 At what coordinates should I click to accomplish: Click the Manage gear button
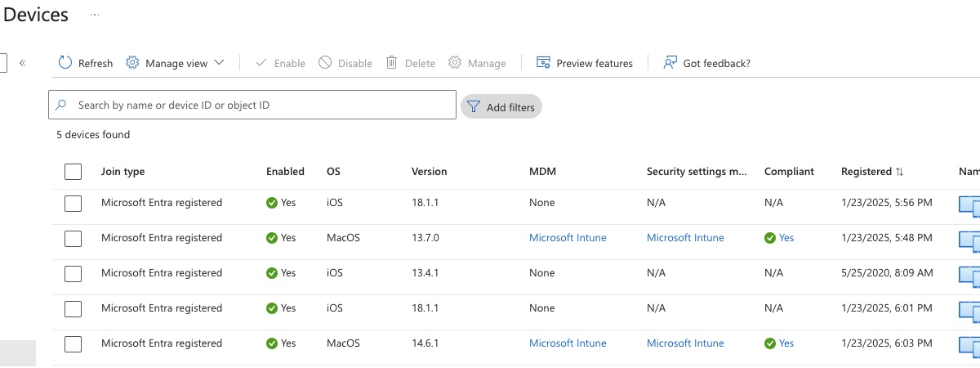pos(477,63)
